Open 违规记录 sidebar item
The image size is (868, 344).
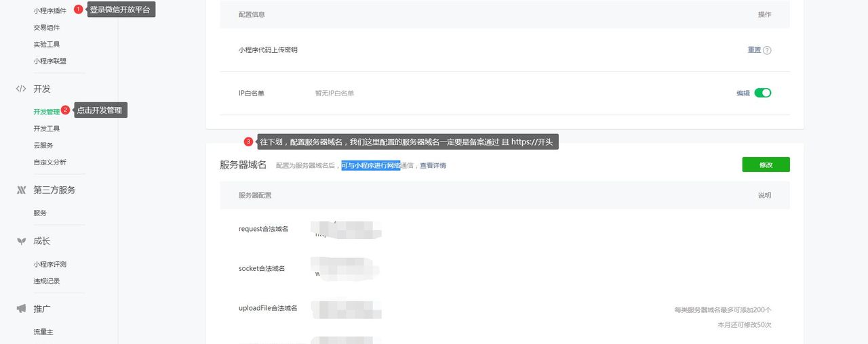47,281
